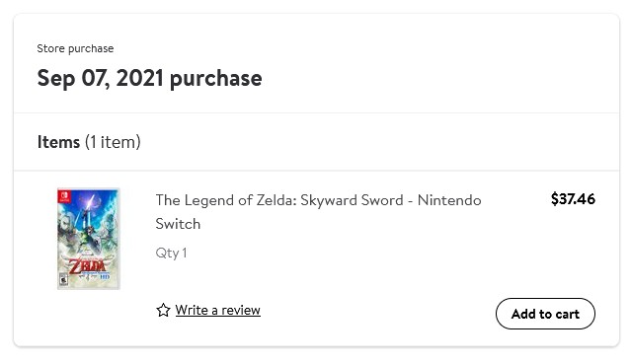
Task: Click the Nintendo Switch logo on the box art
Action: coord(64,196)
